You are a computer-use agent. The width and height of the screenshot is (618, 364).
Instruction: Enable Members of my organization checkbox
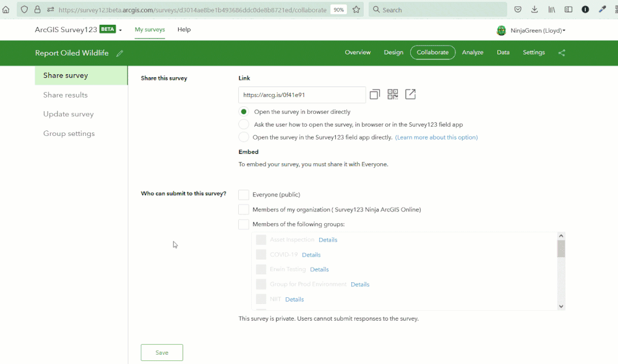[244, 210]
